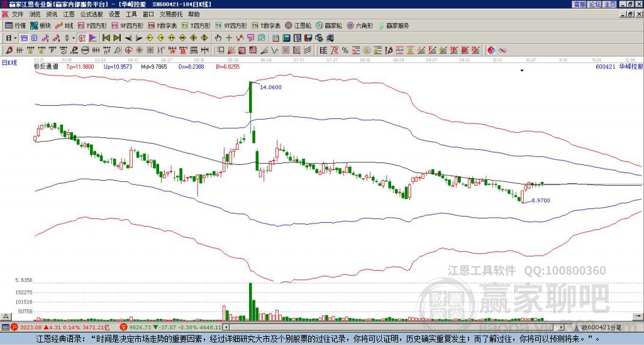Open the 板块 sector view
The height and width of the screenshot is (345, 644).
(40, 25)
